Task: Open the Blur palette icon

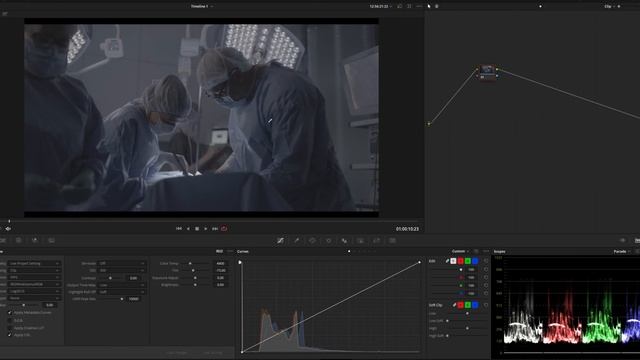Action: [x=344, y=240]
